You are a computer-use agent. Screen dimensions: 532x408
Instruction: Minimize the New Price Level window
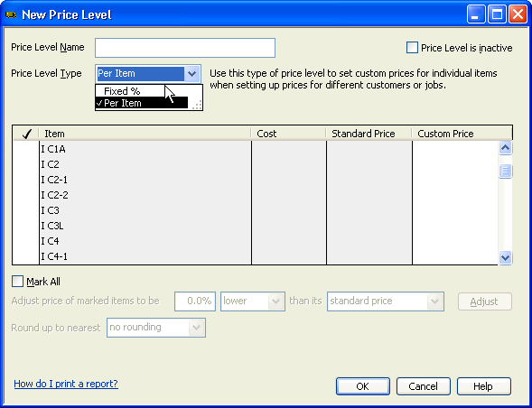coord(476,14)
